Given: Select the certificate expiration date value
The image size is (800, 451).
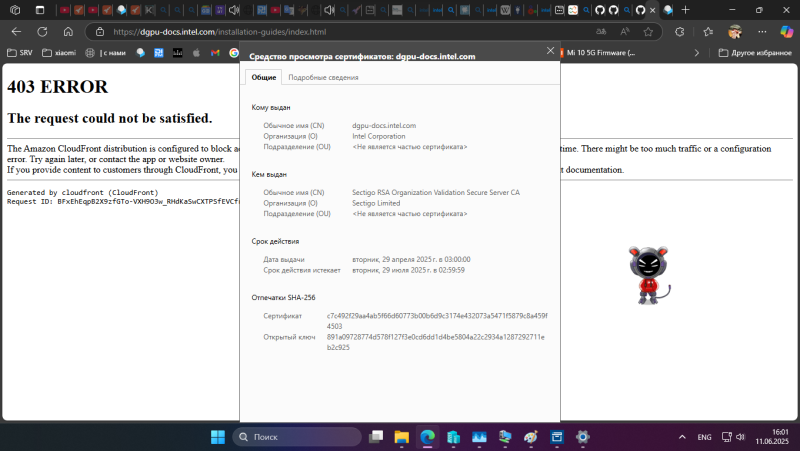Looking at the screenshot, I should (408, 270).
